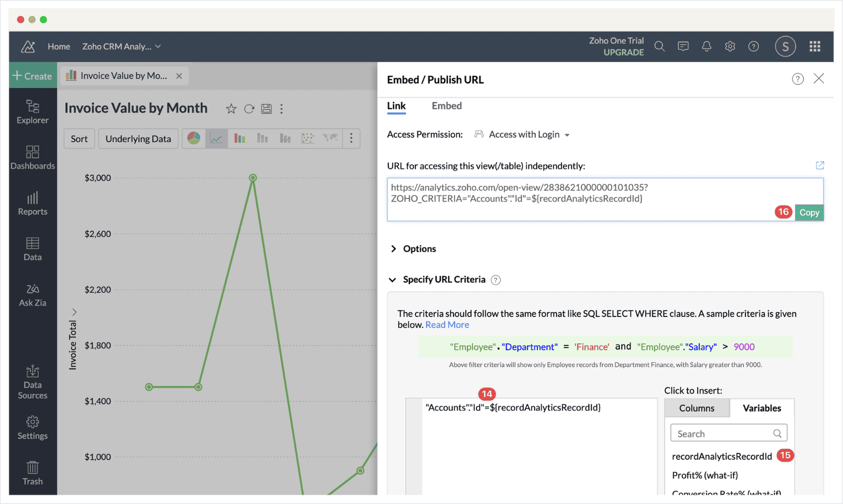Viewport: 843px width, 504px height.
Task: Open the notifications bell
Action: [707, 46]
